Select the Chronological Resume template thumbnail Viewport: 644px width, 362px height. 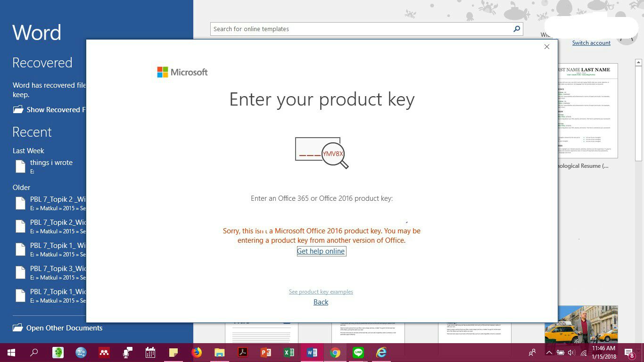[587, 111]
